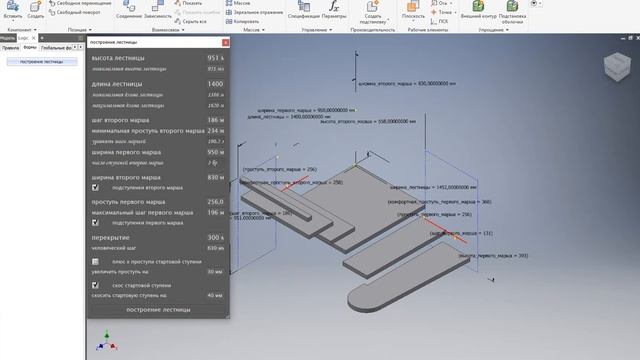Screen dimensions: 640x360
Task: Click the plus icon beside browser tabs
Action: click(42, 38)
